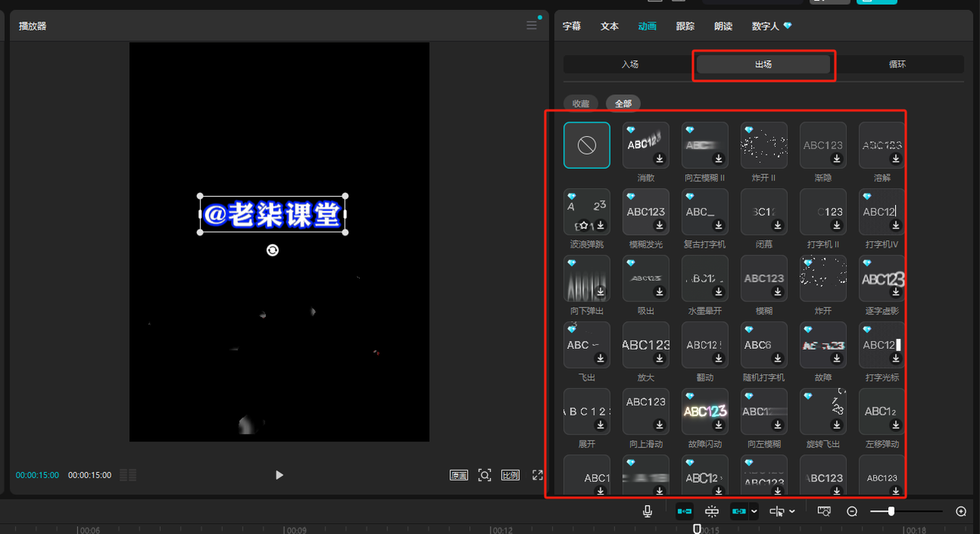Download the 水墨晕开 animation via its arrow icon
Viewport: 980px width, 534px height.
[x=719, y=292]
